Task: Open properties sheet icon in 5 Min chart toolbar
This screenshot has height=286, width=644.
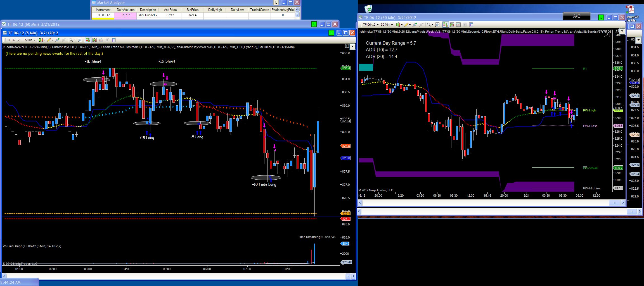Action: click(114, 40)
